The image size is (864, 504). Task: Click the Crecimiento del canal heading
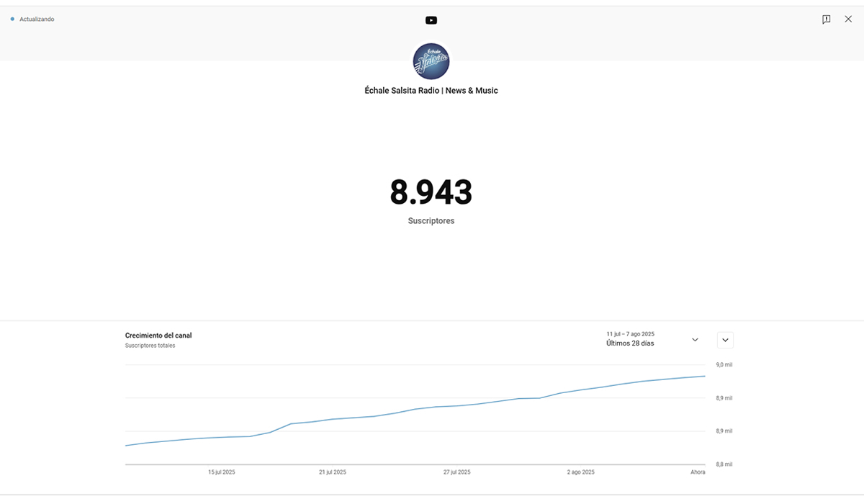pyautogui.click(x=158, y=336)
